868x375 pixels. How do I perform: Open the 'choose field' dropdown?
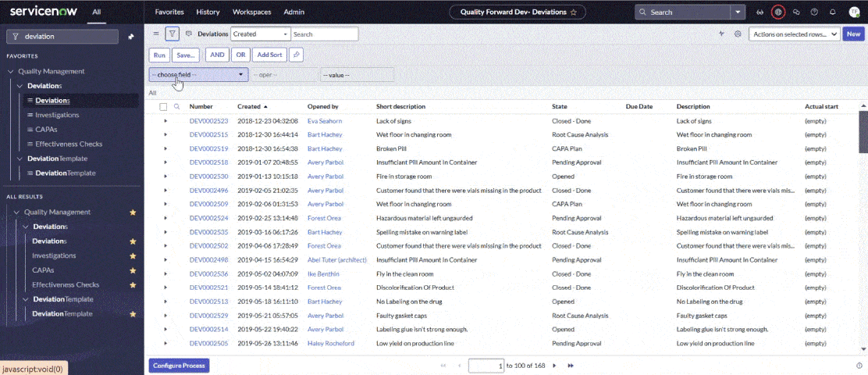coord(198,75)
